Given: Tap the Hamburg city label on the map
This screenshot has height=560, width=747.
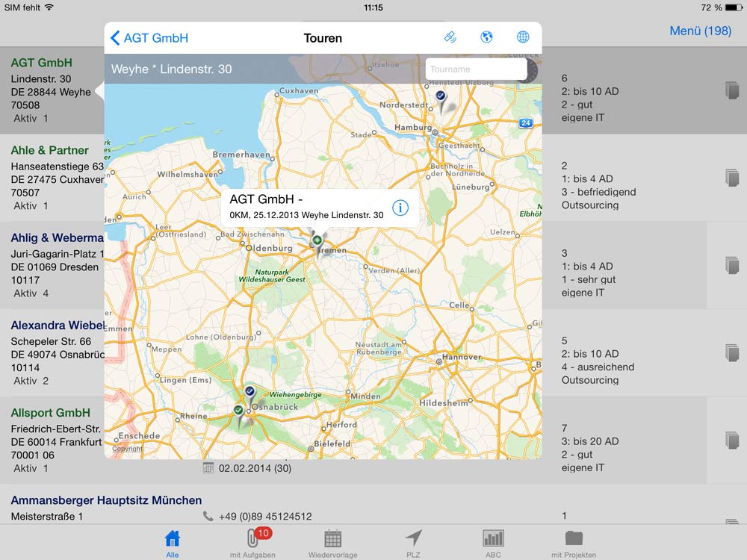Looking at the screenshot, I should [x=413, y=128].
